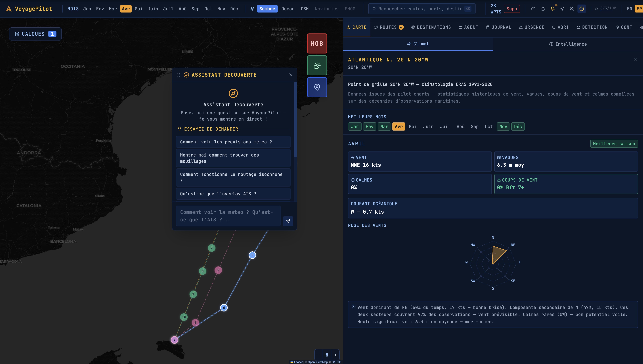Click the red MOB button
Image resolution: width=643 pixels, height=364 pixels.
317,43
